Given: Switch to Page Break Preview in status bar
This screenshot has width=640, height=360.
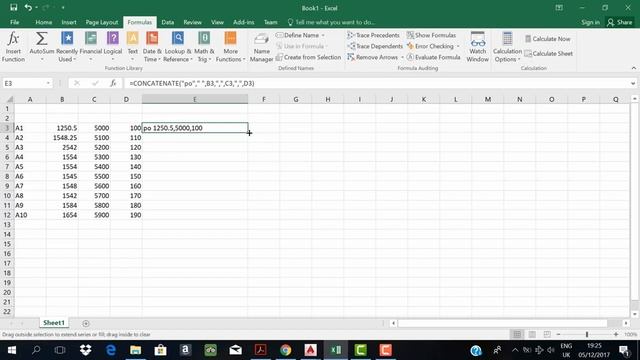Looking at the screenshot, I should coord(547,334).
